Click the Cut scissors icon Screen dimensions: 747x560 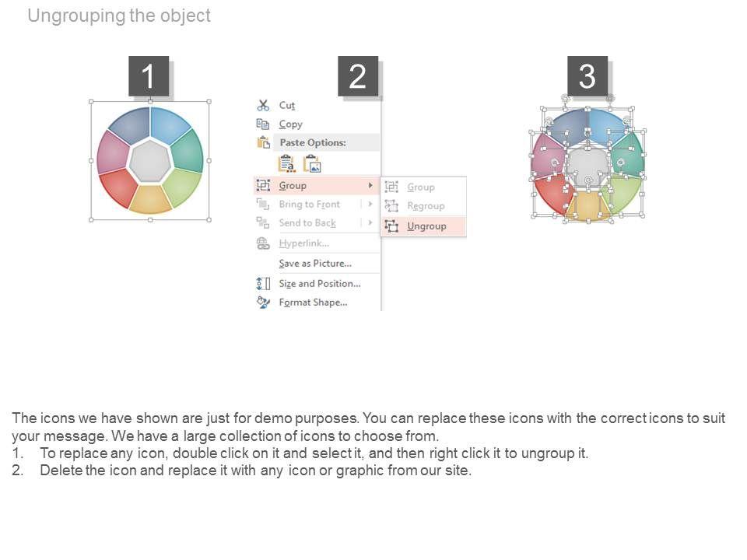(263, 105)
